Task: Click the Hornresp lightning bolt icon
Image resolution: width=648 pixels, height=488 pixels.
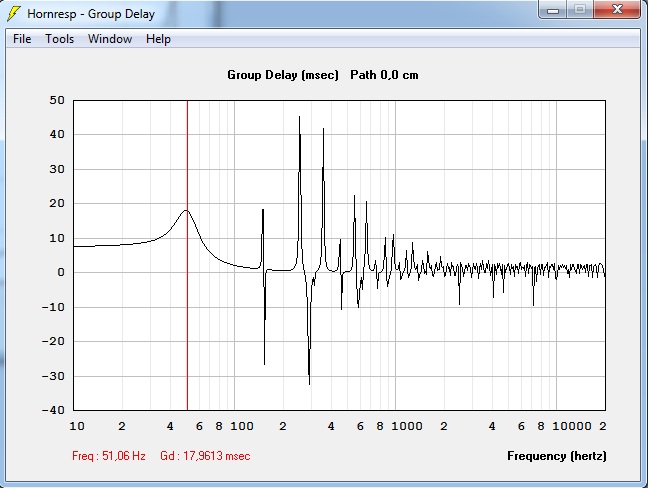Action: point(14,14)
